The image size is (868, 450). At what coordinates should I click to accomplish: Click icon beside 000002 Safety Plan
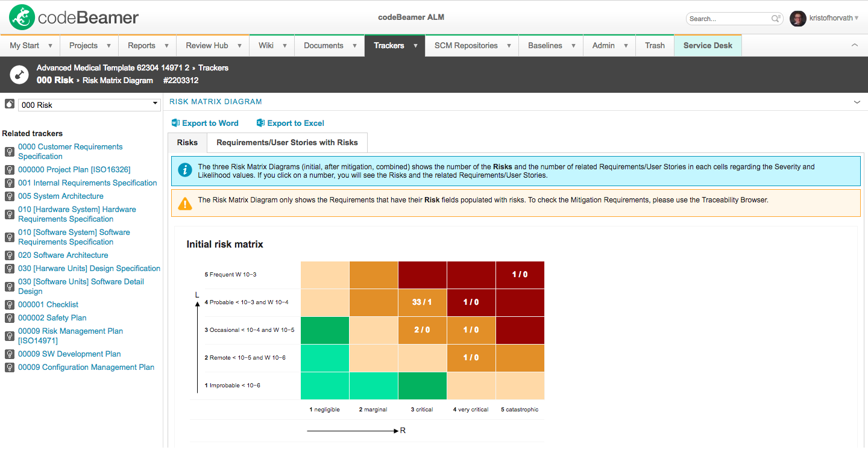(x=9, y=318)
